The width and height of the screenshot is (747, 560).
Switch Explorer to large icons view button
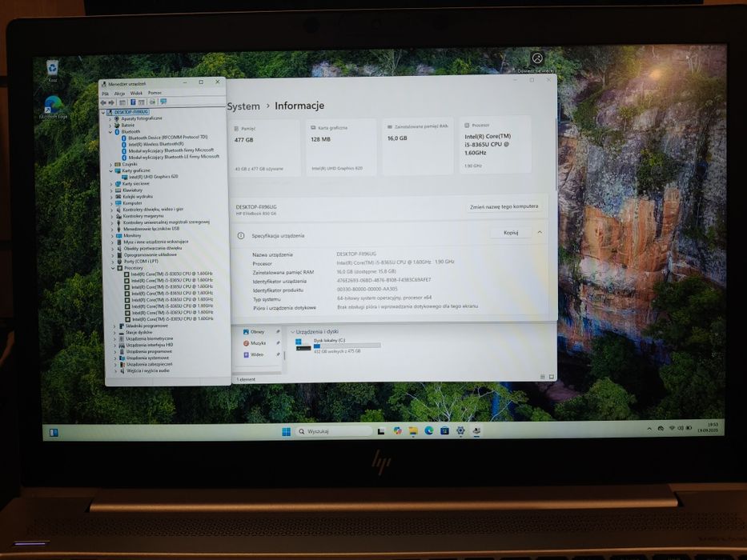[x=551, y=377]
